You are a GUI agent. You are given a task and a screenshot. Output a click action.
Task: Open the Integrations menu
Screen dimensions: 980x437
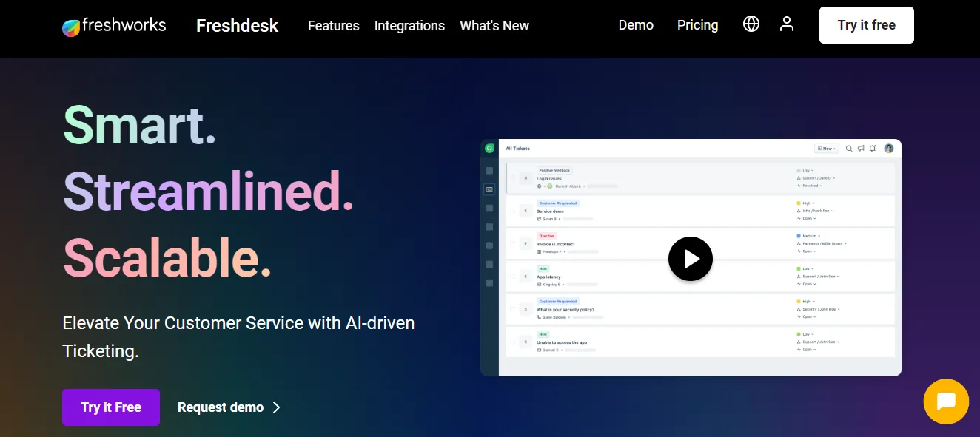(x=409, y=26)
